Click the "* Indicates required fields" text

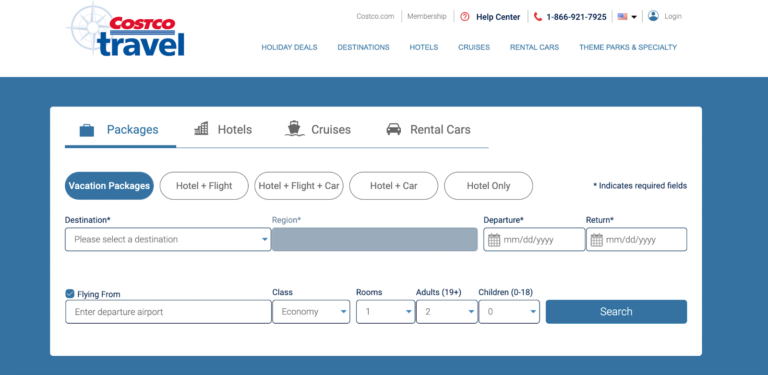click(640, 186)
